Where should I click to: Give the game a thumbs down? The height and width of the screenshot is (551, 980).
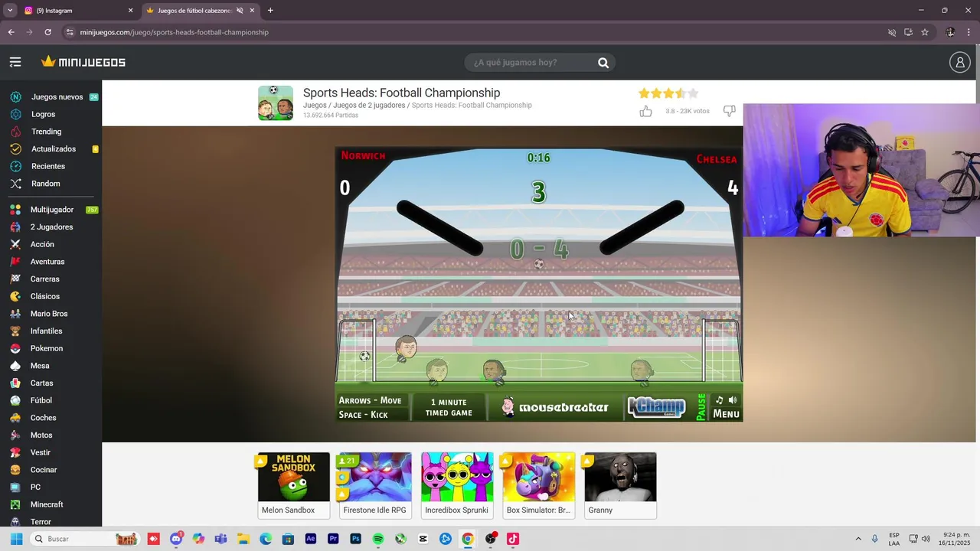pyautogui.click(x=729, y=111)
